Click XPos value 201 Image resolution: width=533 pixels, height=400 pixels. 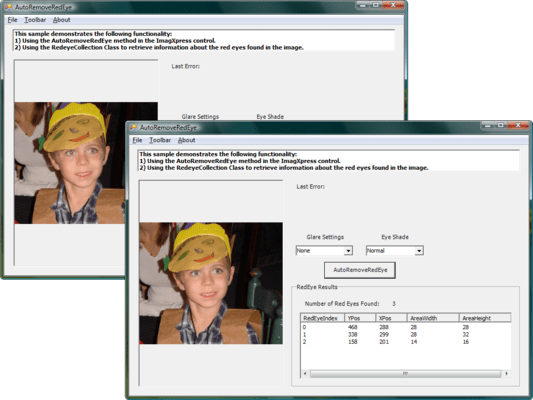click(x=384, y=342)
